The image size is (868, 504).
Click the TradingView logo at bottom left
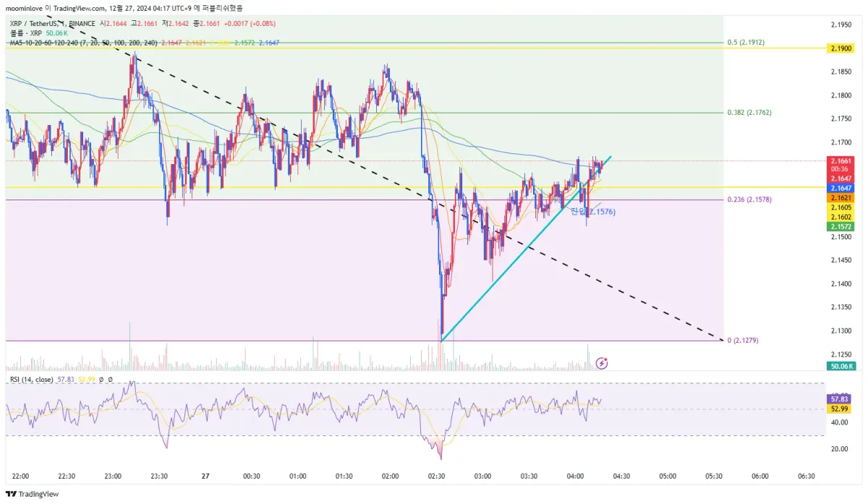pyautogui.click(x=32, y=494)
